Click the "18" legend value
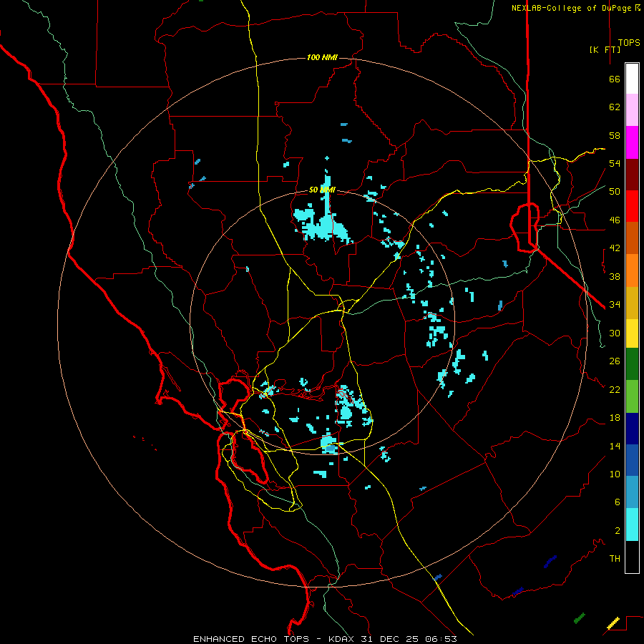This screenshot has width=644, height=644. (615, 418)
